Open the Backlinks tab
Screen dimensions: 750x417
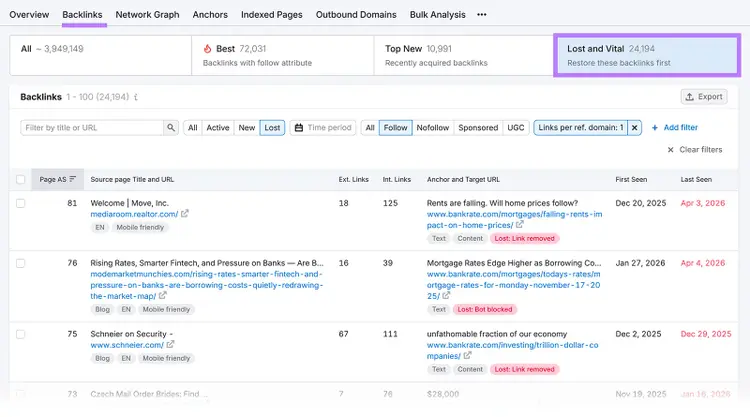(82, 15)
